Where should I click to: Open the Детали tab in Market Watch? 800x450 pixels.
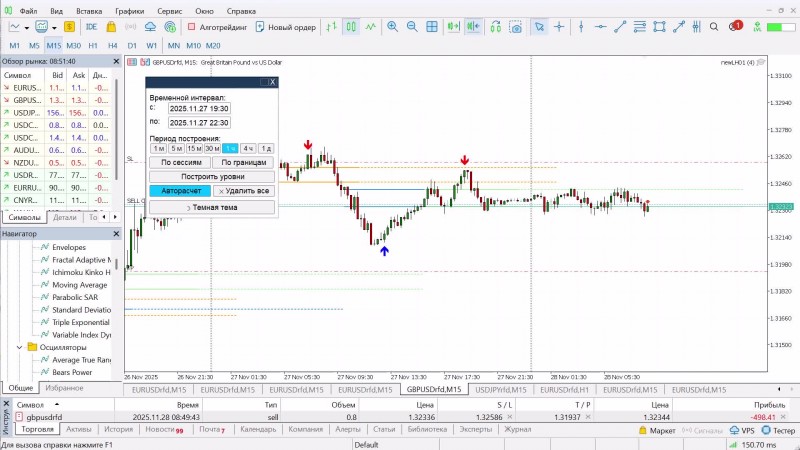click(x=65, y=217)
